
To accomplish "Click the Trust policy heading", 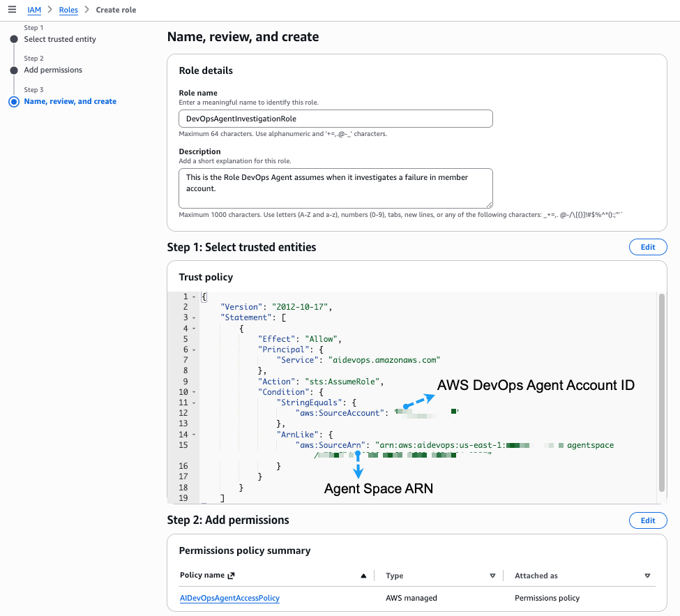I will (206, 277).
